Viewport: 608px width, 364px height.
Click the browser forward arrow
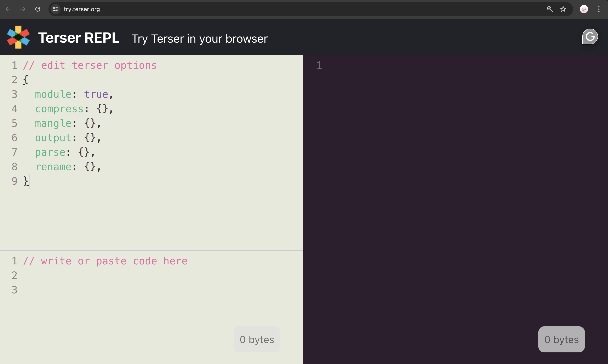(x=23, y=9)
